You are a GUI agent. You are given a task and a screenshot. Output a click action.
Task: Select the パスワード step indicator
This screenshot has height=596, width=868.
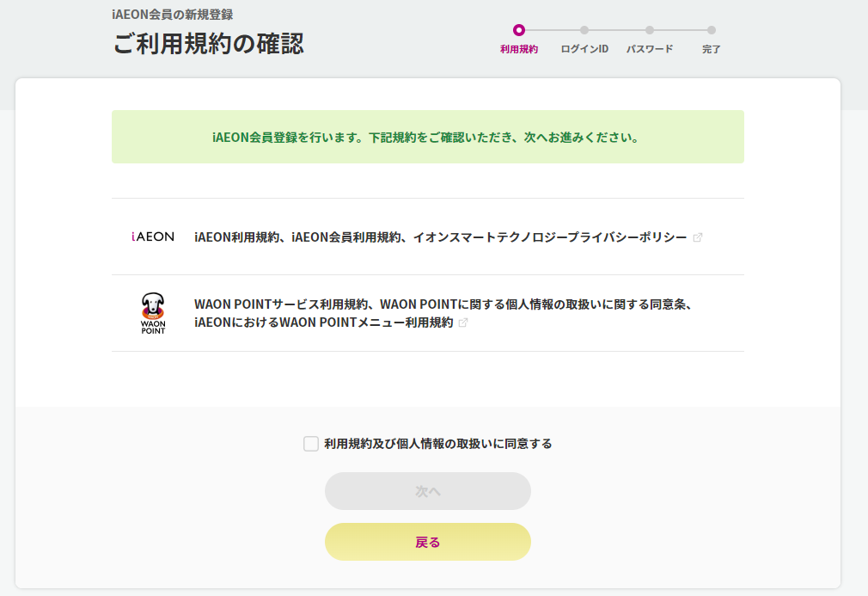(650, 39)
